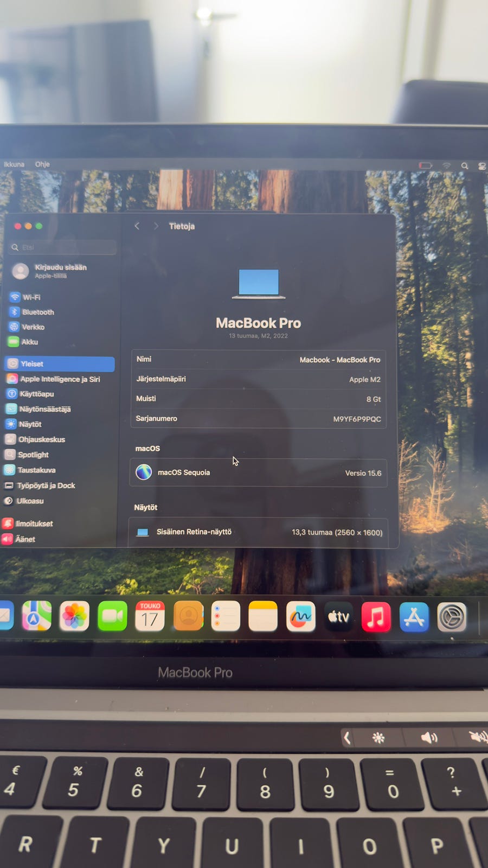Open Notes app in the Dock
488x868 pixels.
(x=263, y=616)
